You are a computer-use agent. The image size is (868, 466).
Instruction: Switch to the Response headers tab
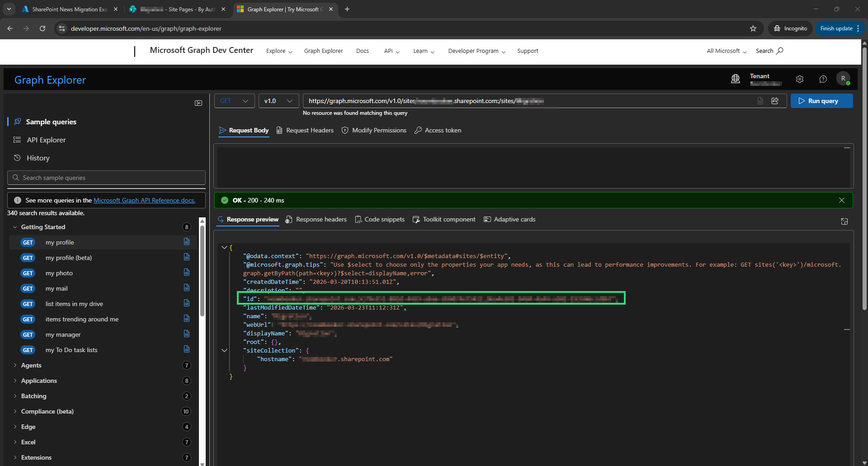point(316,220)
